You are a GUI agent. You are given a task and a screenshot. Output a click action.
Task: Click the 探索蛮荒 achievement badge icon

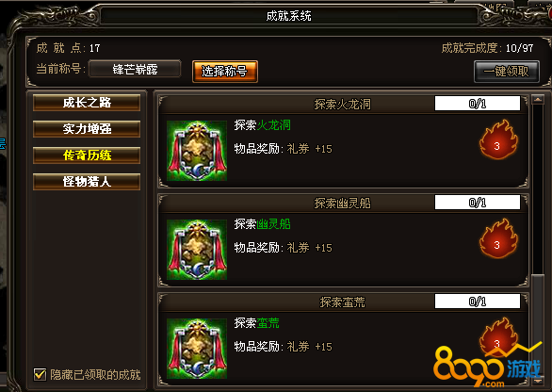(x=197, y=349)
